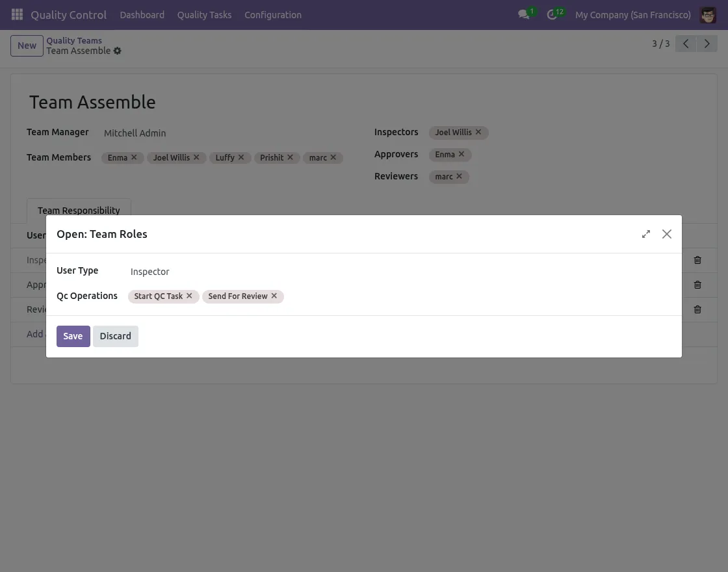This screenshot has width=728, height=572.
Task: Open the Quality Tasks menu
Action: pos(204,15)
